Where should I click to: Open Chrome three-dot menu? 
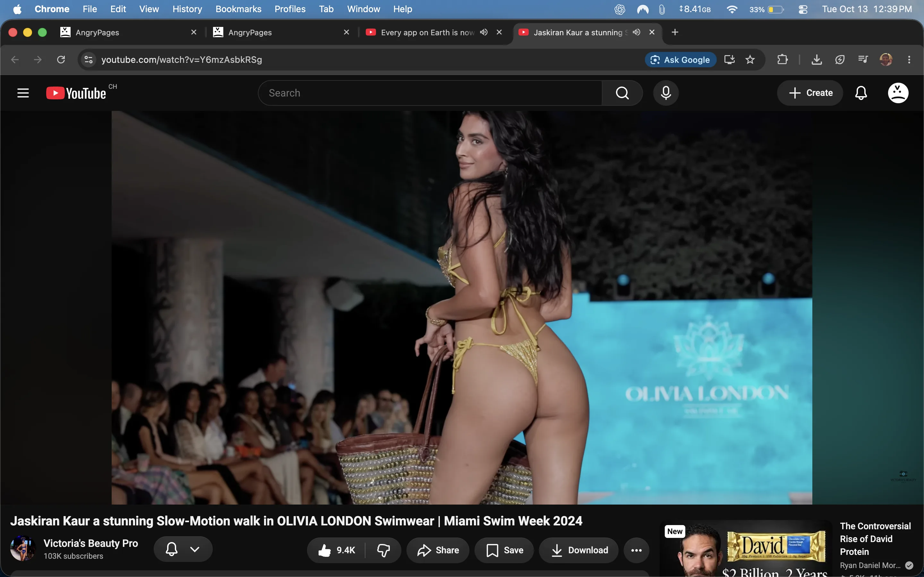point(909,60)
